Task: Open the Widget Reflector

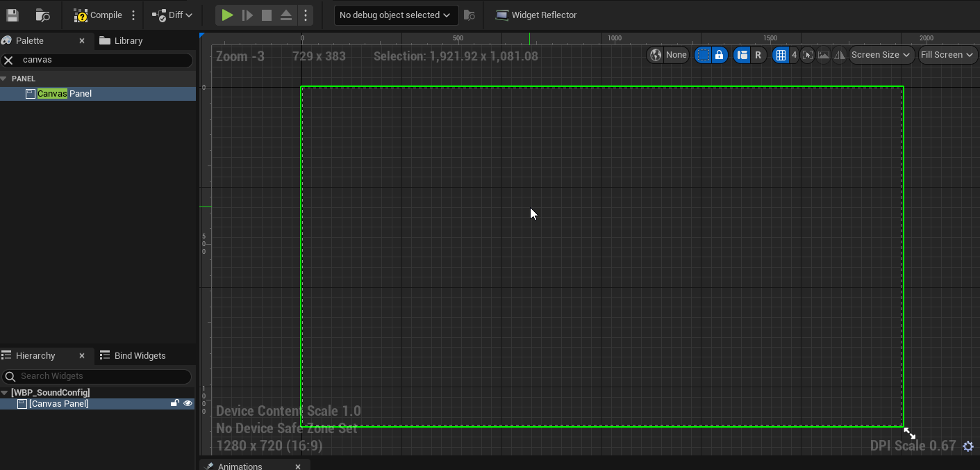Action: (535, 15)
